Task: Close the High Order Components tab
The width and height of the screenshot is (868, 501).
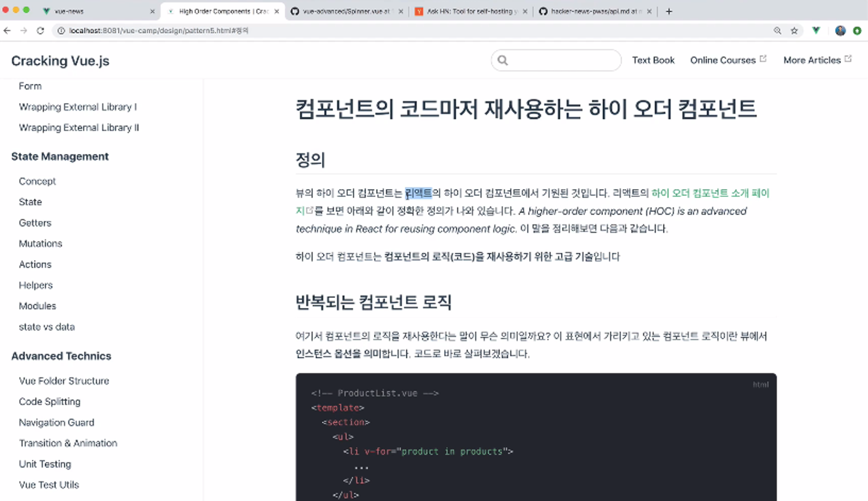Action: tap(277, 11)
